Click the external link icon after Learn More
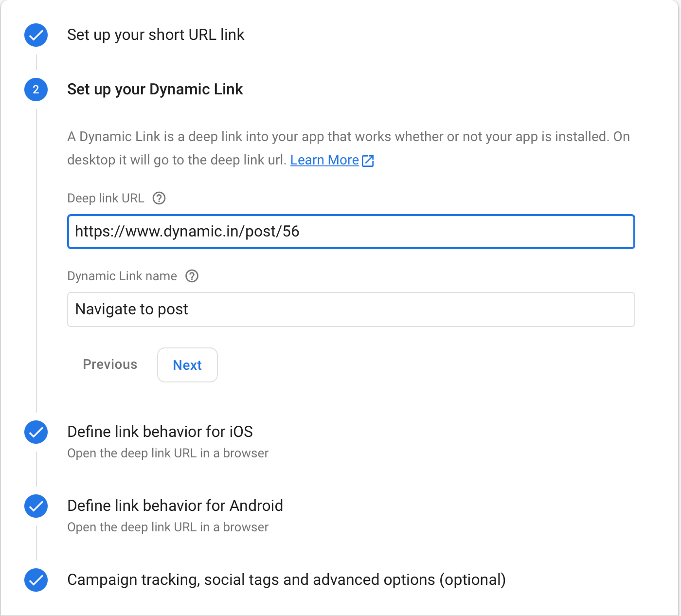Screen dimensions: 681x616 (x=368, y=161)
